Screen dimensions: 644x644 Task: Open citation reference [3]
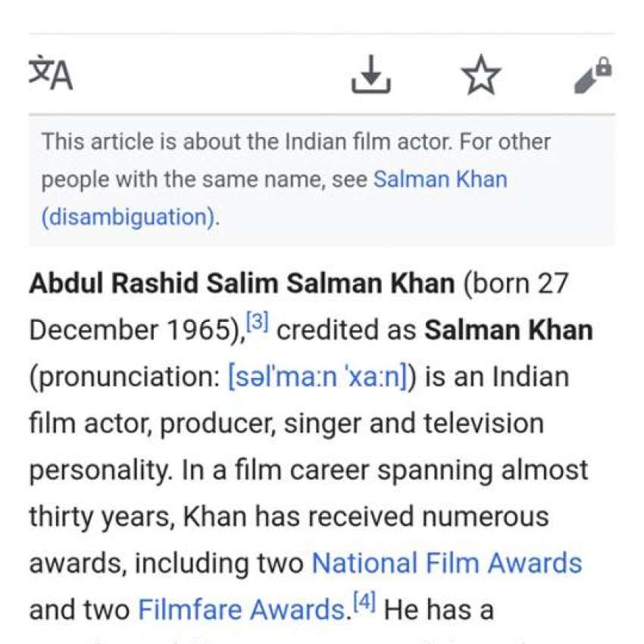click(258, 322)
